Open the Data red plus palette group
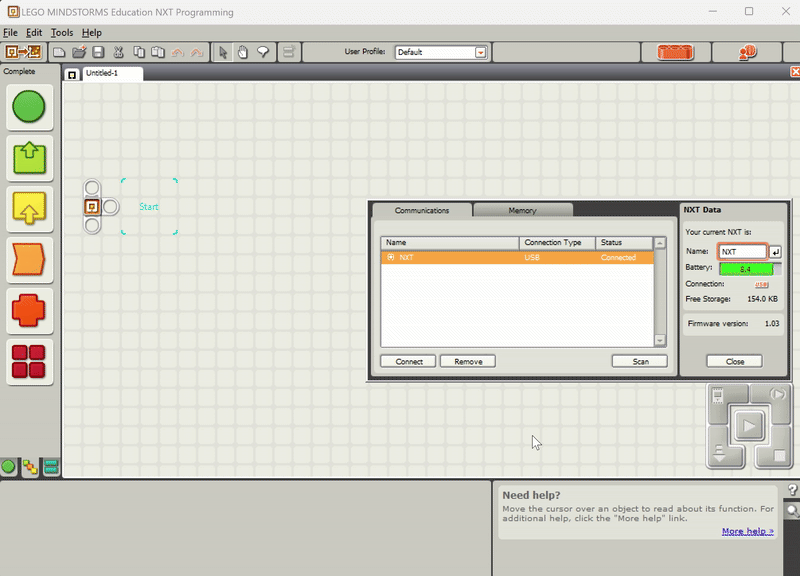Viewport: 800px width, 576px height. [x=29, y=311]
